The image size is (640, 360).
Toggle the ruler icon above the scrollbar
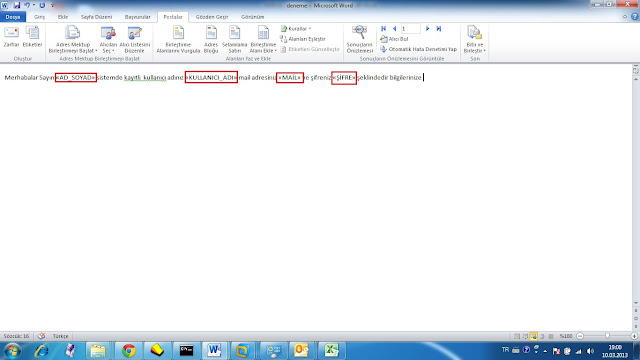tap(636, 70)
